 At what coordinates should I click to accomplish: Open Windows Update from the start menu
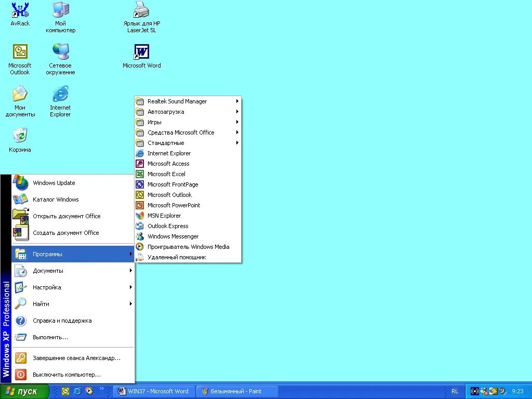[x=73, y=183]
